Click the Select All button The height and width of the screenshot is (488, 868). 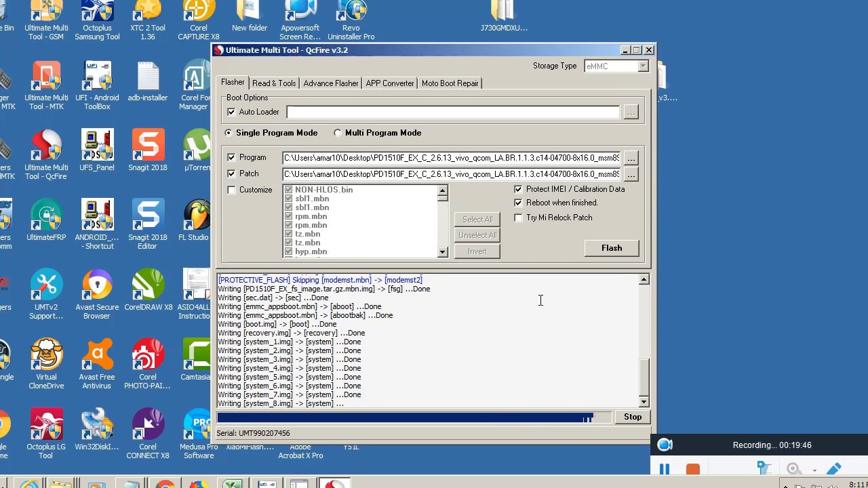click(477, 220)
